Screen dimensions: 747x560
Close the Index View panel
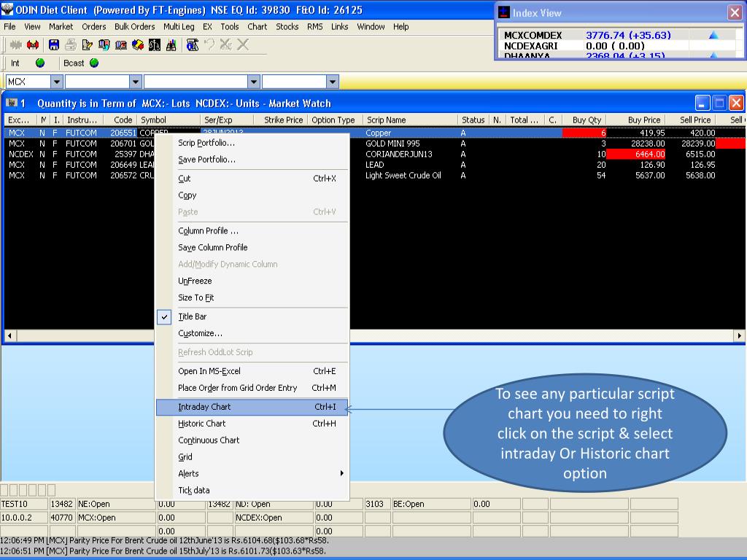(735, 13)
